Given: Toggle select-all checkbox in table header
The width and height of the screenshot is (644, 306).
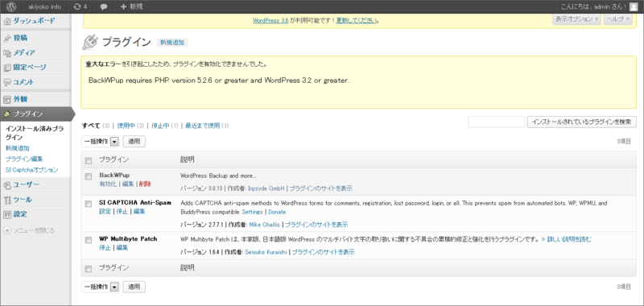Looking at the screenshot, I should coord(89,160).
